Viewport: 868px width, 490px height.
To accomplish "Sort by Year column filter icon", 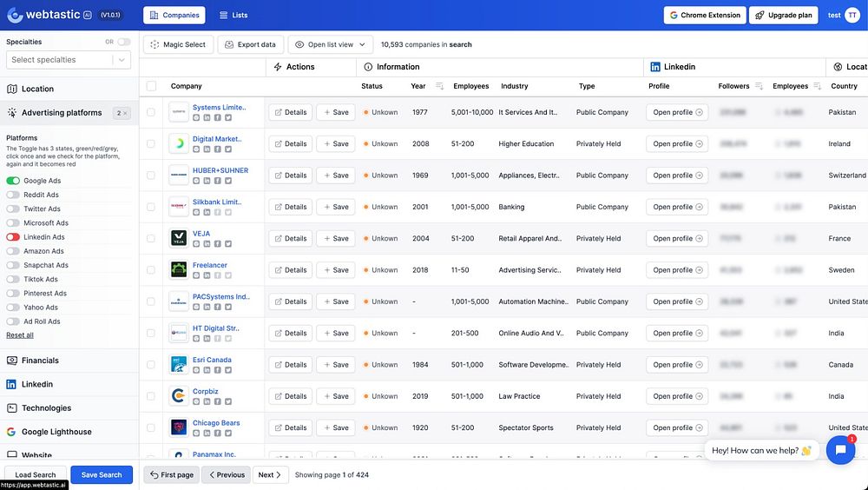I will click(x=439, y=86).
